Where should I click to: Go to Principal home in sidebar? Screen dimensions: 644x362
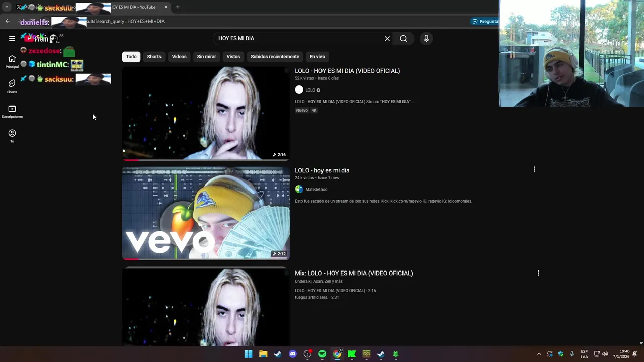tap(12, 62)
